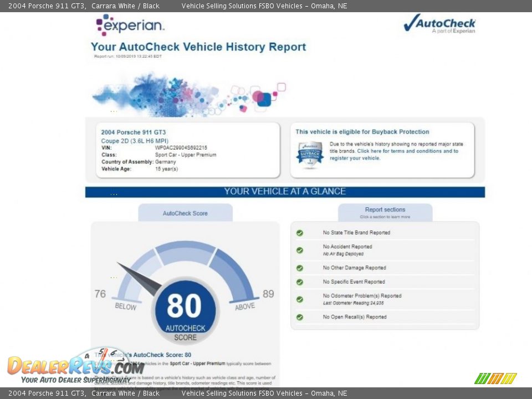Screen dimensions: 532x399
Task: Click the 15 year(s) vehicle age value
Action: (x=166, y=169)
